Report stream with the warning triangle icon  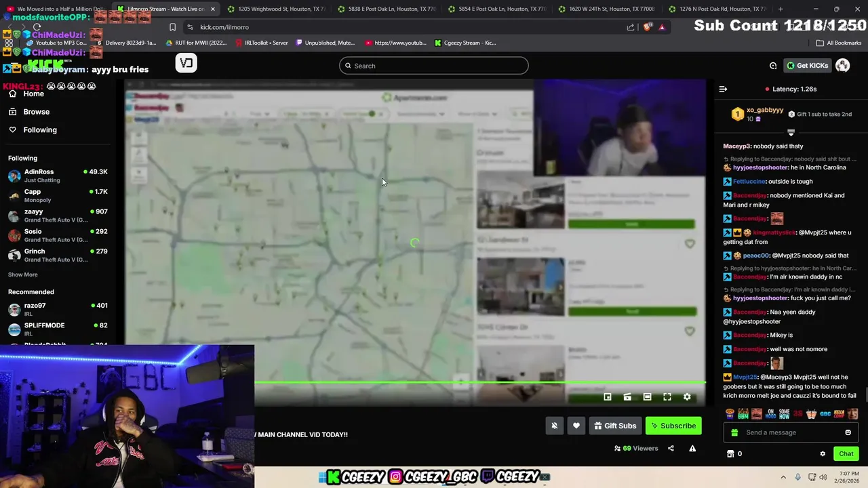(692, 448)
